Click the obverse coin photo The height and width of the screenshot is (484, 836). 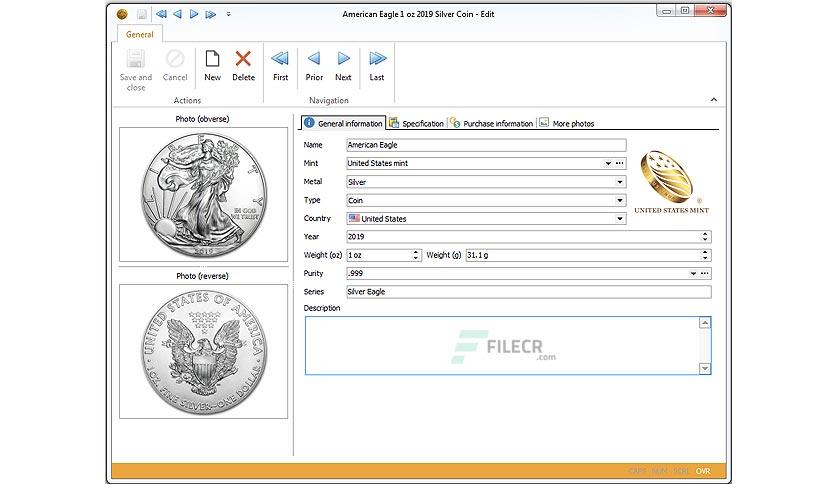click(203, 195)
